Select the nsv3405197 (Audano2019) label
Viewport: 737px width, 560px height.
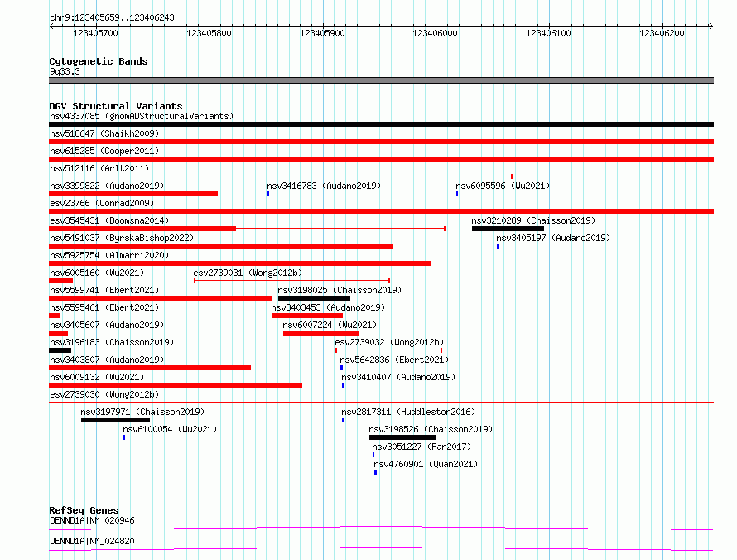[553, 238]
